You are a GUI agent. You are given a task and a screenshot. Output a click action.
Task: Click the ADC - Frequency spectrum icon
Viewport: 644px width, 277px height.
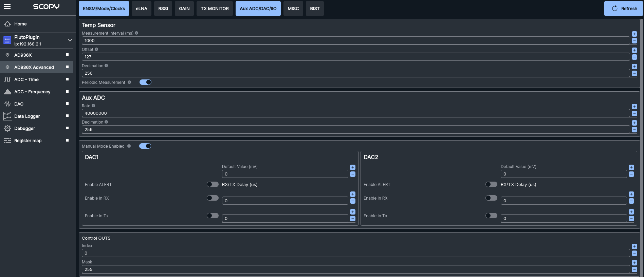(x=7, y=92)
